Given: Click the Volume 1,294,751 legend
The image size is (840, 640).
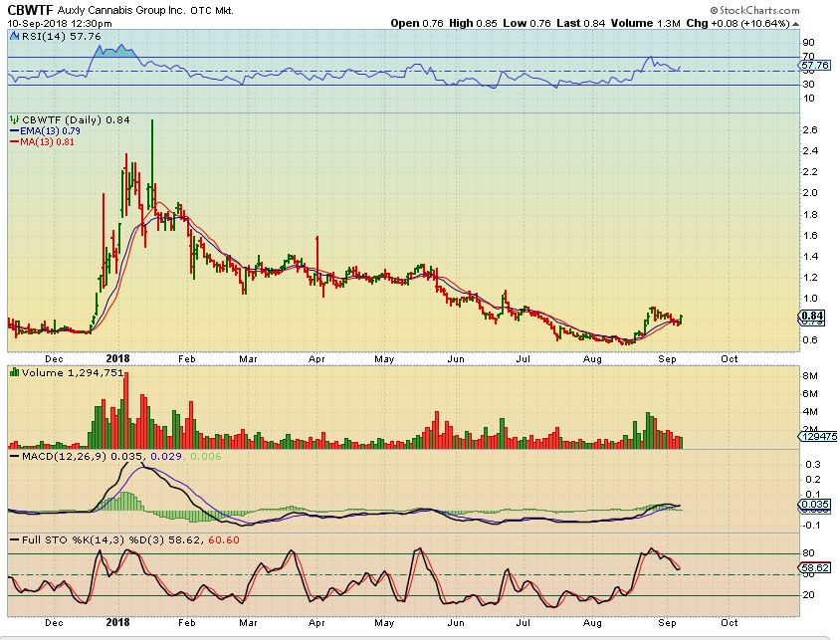Looking at the screenshot, I should point(73,372).
